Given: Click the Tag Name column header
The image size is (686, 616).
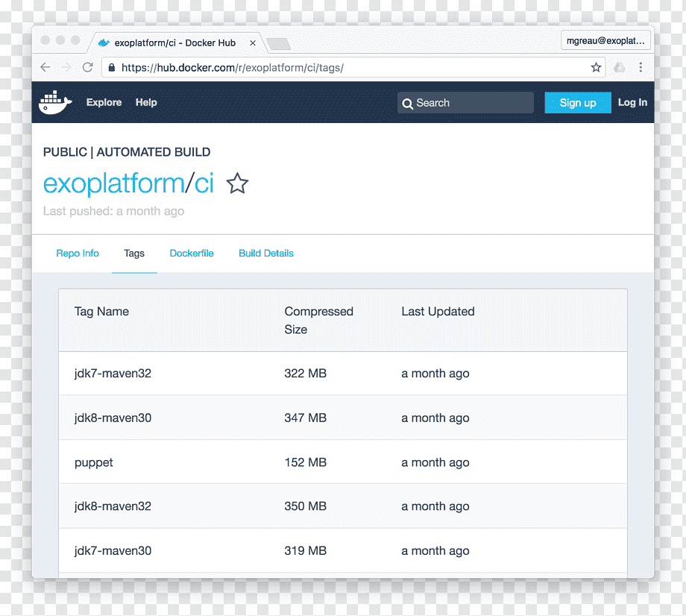Looking at the screenshot, I should point(101,312).
